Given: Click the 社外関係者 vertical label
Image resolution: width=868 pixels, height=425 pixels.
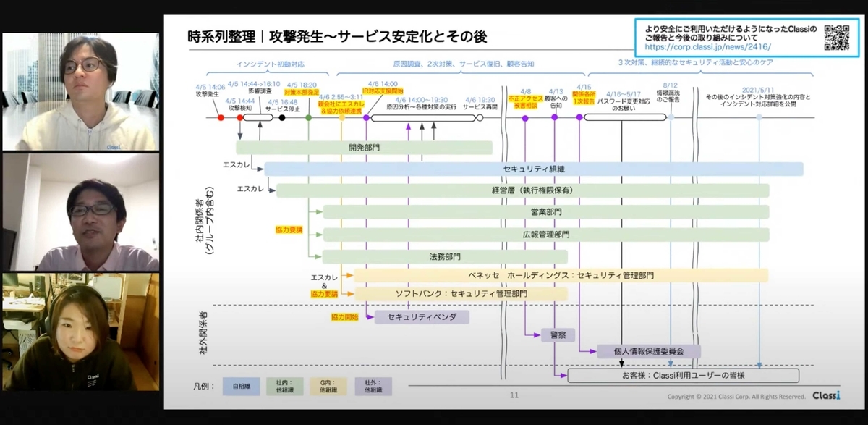Looking at the screenshot, I should click(203, 332).
